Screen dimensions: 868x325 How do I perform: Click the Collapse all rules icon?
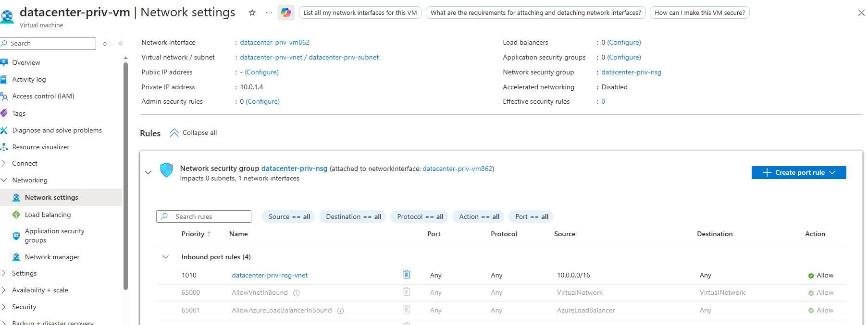tap(174, 133)
